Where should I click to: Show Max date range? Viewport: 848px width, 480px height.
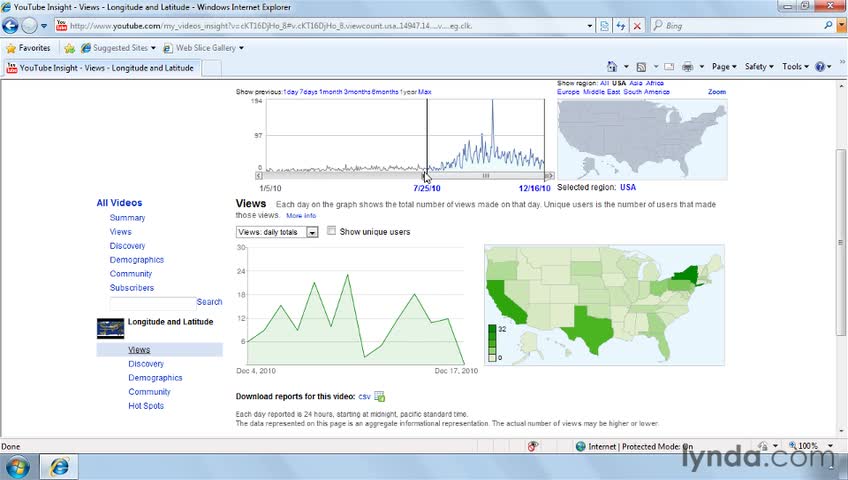(425, 92)
